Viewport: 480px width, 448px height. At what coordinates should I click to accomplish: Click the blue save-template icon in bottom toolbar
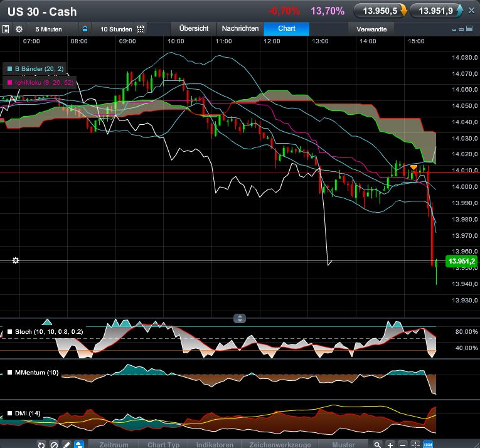click(x=79, y=444)
